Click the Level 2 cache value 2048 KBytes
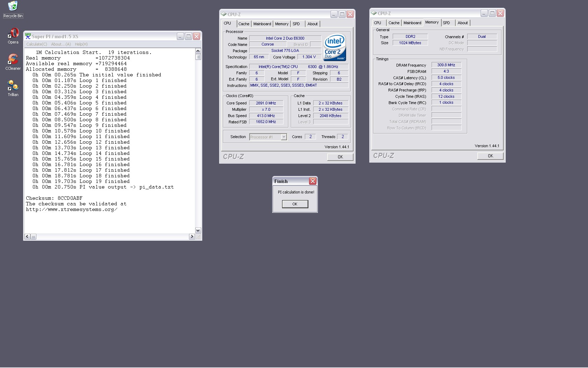Image resolution: width=588 pixels, height=368 pixels. [x=330, y=116]
